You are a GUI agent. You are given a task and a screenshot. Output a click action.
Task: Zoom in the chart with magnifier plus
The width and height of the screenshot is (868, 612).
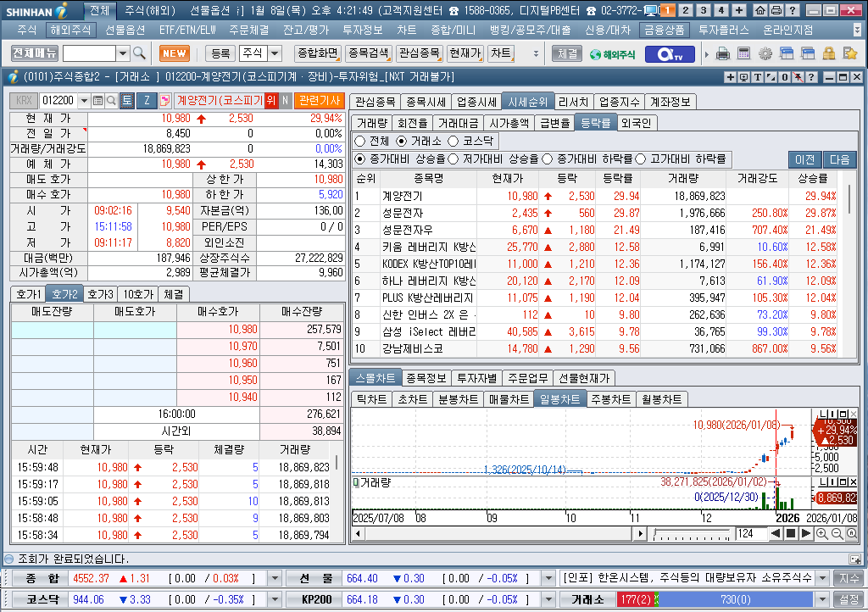click(x=822, y=533)
